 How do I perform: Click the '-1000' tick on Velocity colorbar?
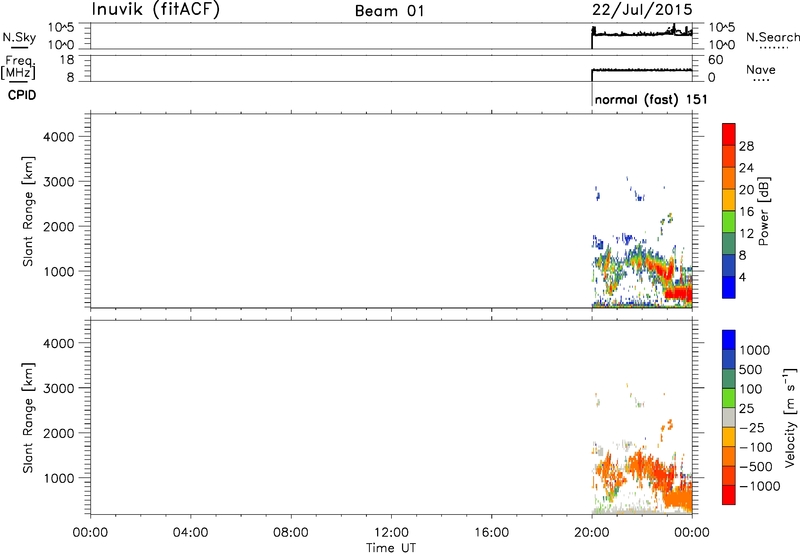760,486
